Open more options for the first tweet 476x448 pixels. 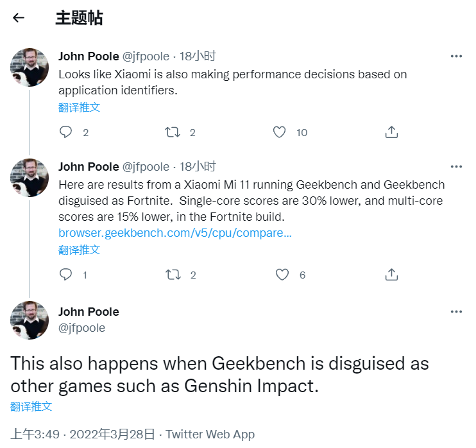pyautogui.click(x=456, y=56)
